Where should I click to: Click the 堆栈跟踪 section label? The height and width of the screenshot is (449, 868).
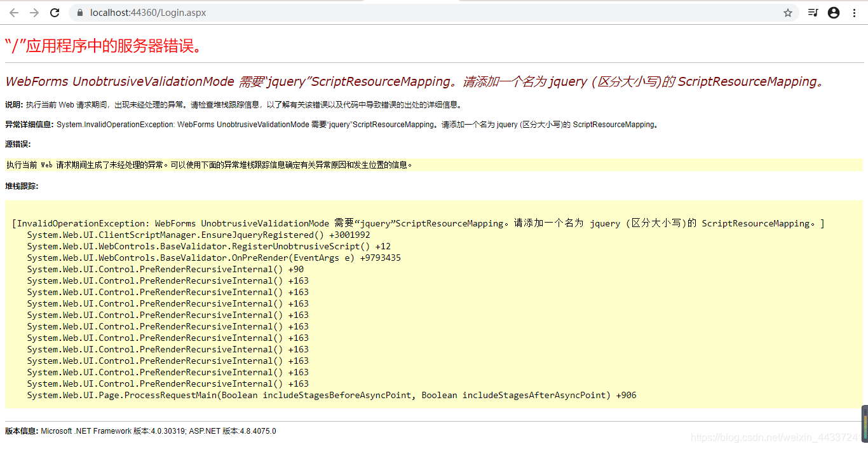21,186
